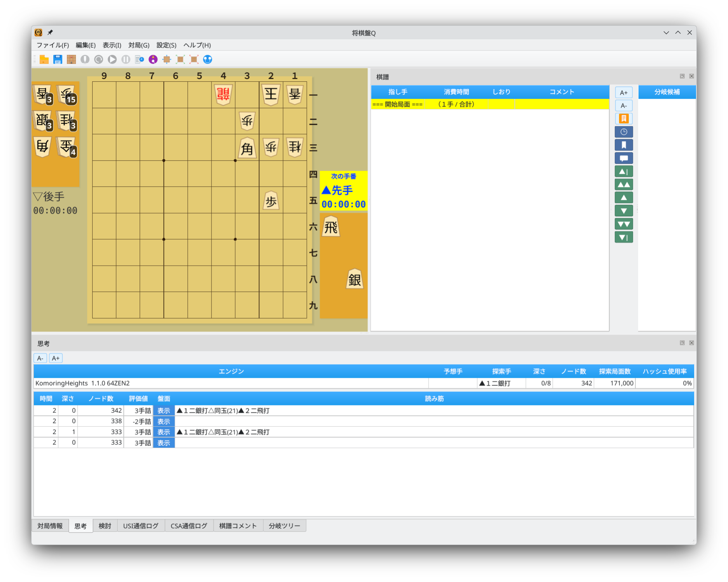Viewport: 728px width, 582px height.
Task: Click the A+ button in the 思考 panel
Action: pyautogui.click(x=56, y=358)
